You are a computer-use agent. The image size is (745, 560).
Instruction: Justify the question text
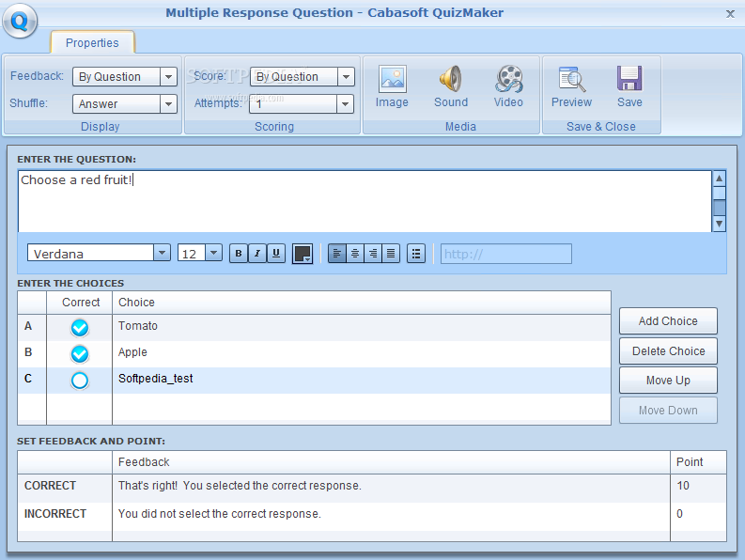click(391, 254)
